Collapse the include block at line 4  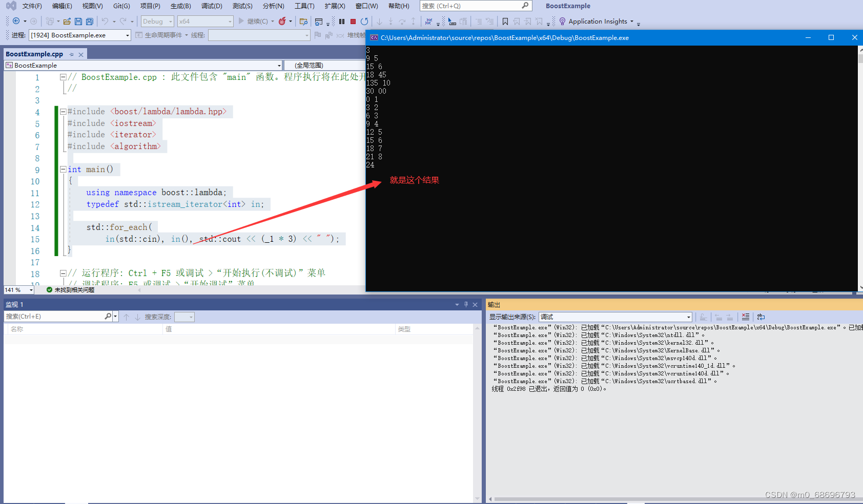point(63,111)
